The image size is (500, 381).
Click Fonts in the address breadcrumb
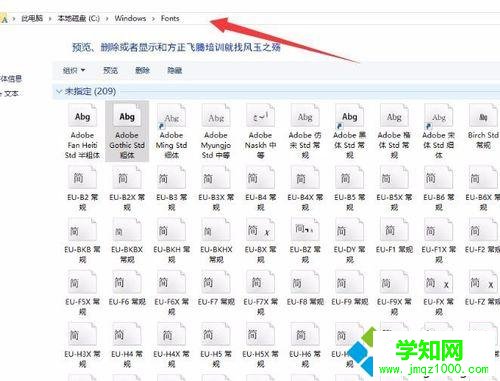pyautogui.click(x=170, y=18)
